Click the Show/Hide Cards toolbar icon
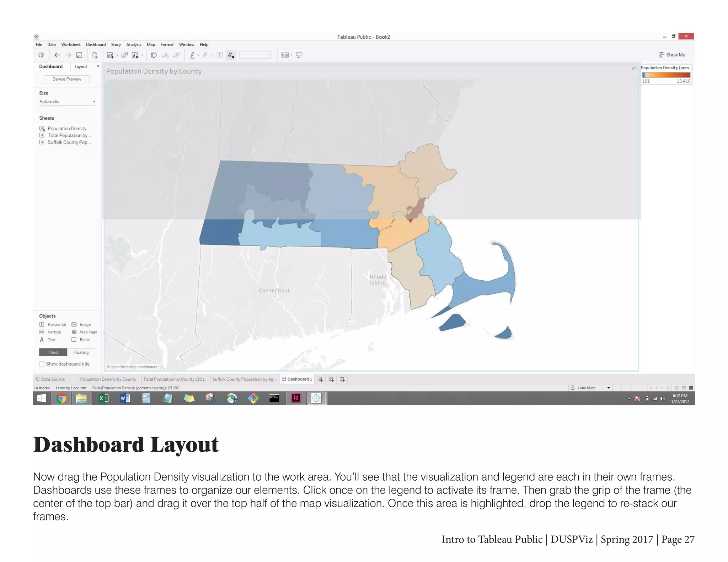Viewport: 728px width, 562px height. click(x=285, y=55)
